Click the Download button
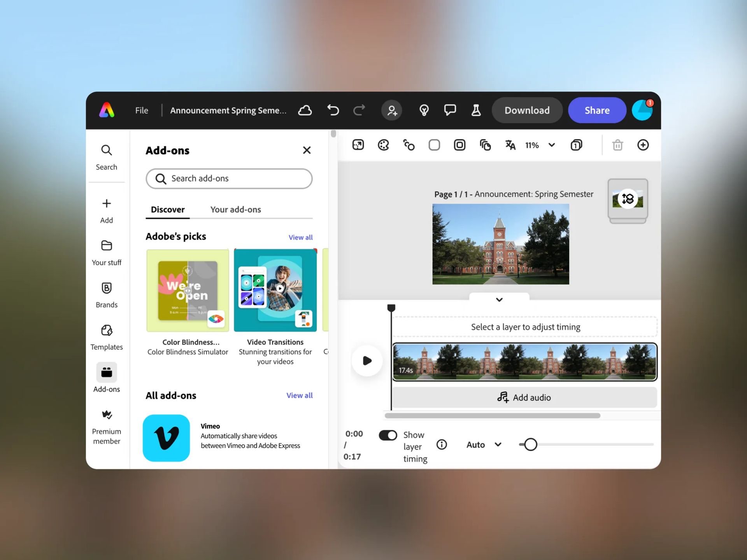The image size is (747, 560). [x=527, y=110]
